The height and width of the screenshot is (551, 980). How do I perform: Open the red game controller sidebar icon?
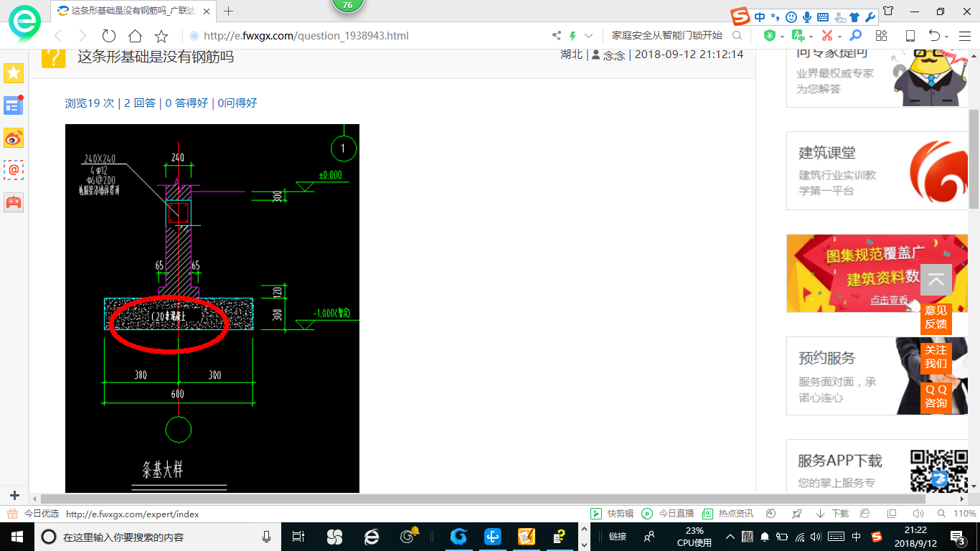14,202
